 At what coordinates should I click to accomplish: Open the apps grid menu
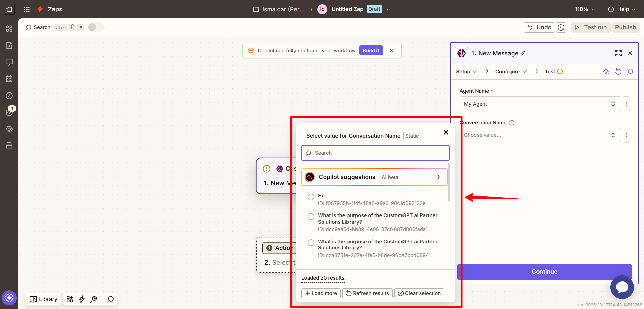click(x=27, y=9)
